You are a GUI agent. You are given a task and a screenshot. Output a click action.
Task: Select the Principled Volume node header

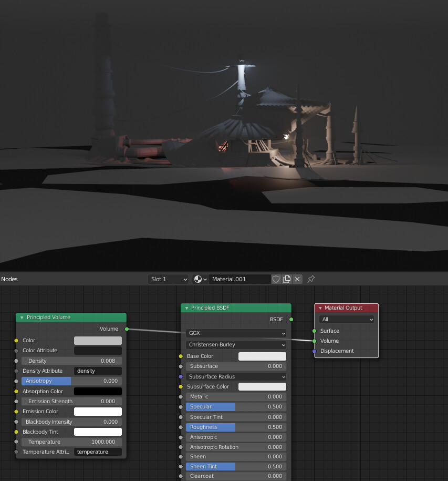pyautogui.click(x=71, y=318)
